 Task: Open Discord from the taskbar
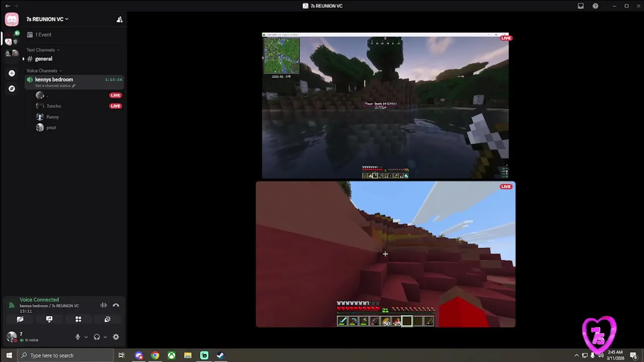pos(138,355)
